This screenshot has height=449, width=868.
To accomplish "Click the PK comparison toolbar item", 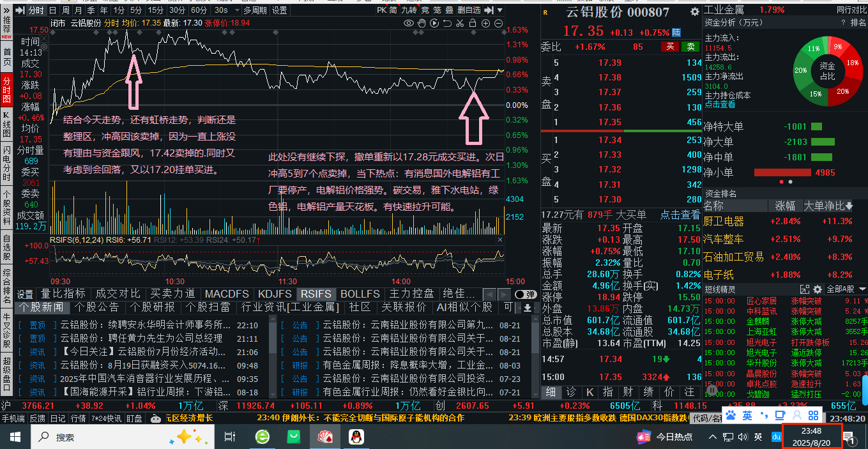I will pyautogui.click(x=381, y=10).
